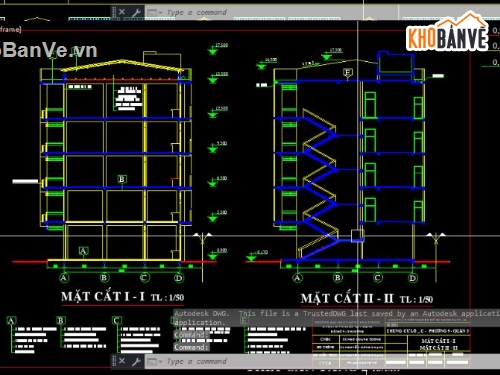The width and height of the screenshot is (500, 375).
Task: Select the blue roof water tank outline
Action: [395, 63]
